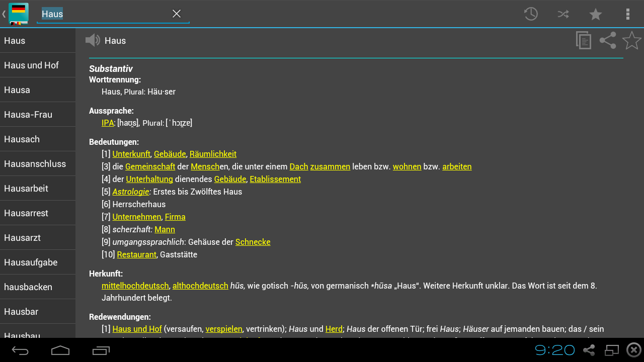Open the favorites star in the toolbar
Image resolution: width=644 pixels, height=362 pixels.
tap(595, 14)
